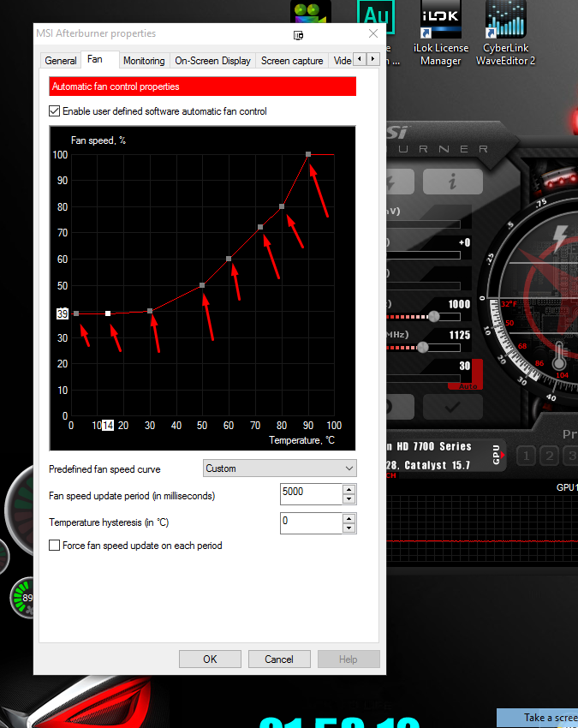Open the partially visible Video tab
Image resolution: width=578 pixels, height=728 pixels.
click(343, 61)
